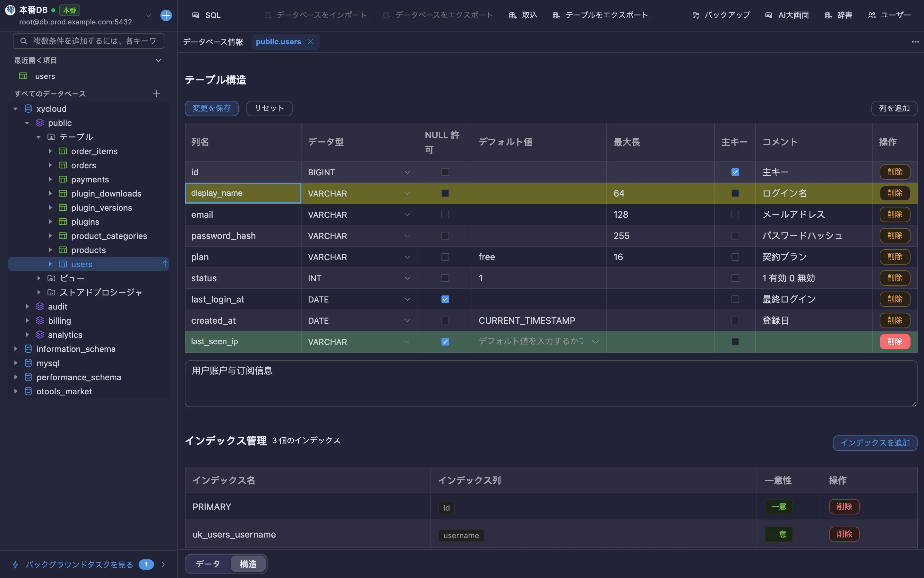This screenshot has width=924, height=578.
Task: Uncheck primary key for id column
Action: click(735, 172)
